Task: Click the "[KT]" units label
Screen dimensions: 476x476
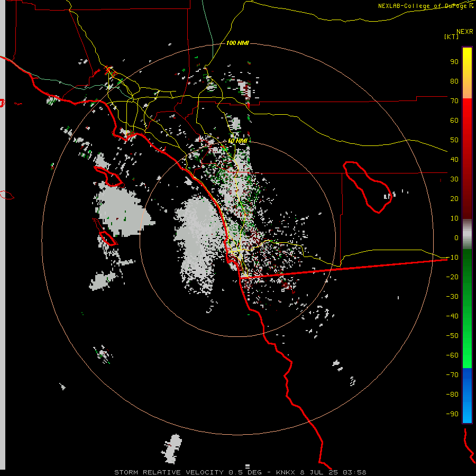Action: 451,36
